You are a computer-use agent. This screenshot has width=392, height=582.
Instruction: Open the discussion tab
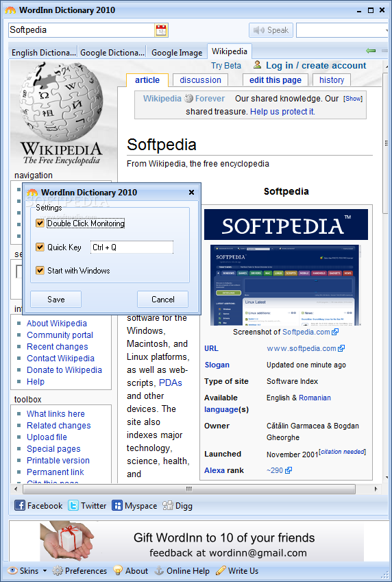click(200, 80)
